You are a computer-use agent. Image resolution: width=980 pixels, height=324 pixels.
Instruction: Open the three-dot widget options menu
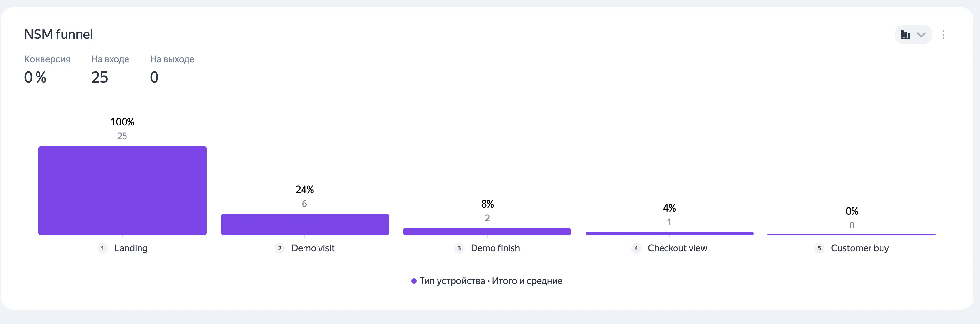(x=944, y=34)
